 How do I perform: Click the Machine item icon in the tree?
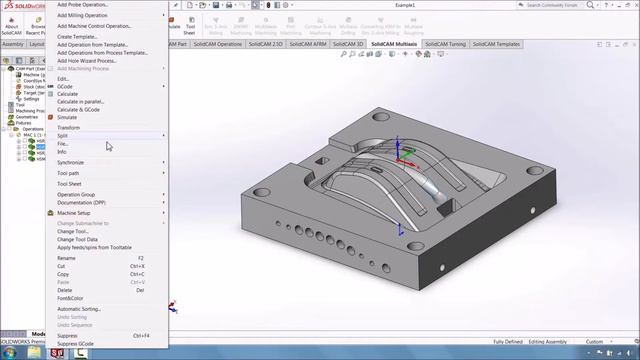pos(18,75)
